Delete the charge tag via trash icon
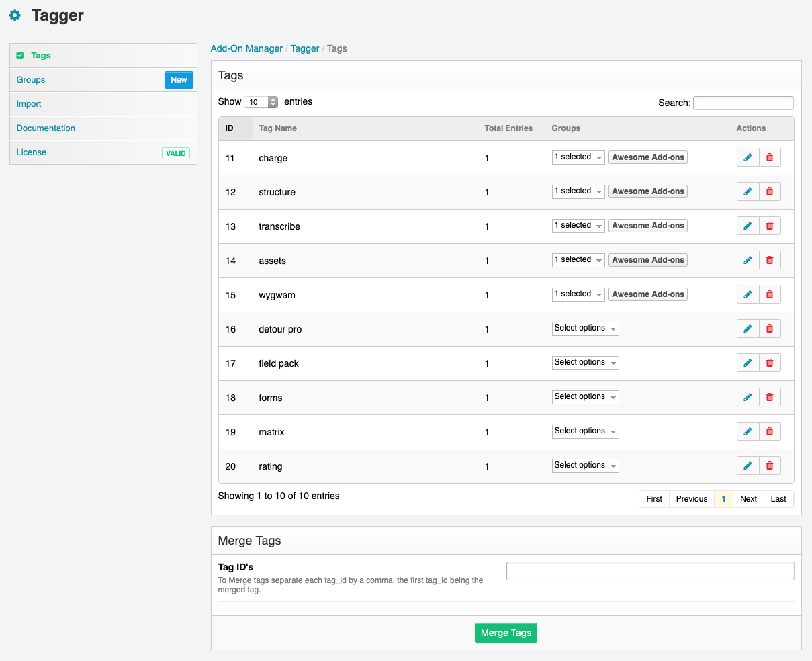Screen dimensions: 812x661 (770, 157)
